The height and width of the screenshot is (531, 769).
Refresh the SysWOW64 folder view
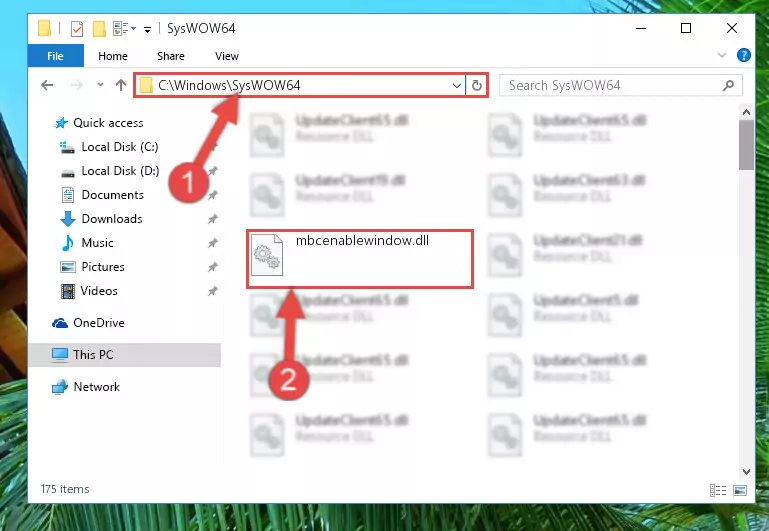tap(476, 85)
